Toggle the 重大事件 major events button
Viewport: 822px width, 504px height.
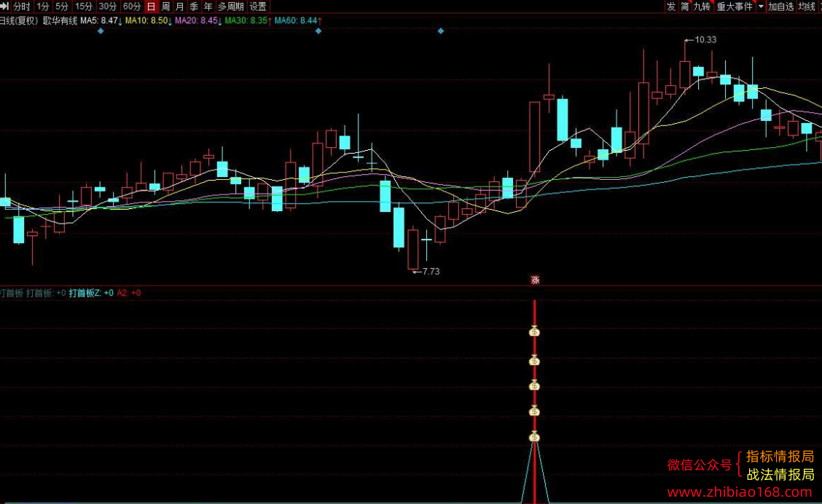[735, 7]
